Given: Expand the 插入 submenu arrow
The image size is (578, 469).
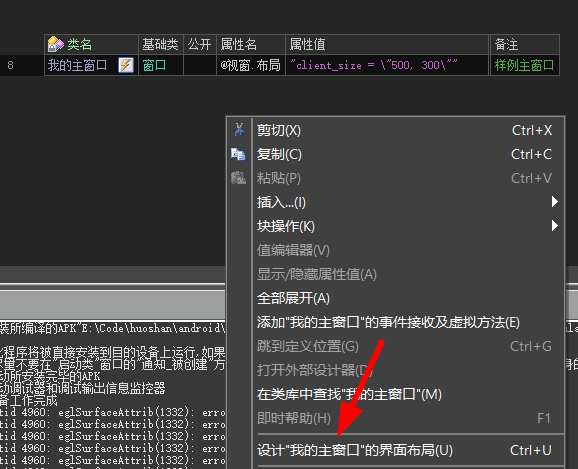Looking at the screenshot, I should [554, 202].
